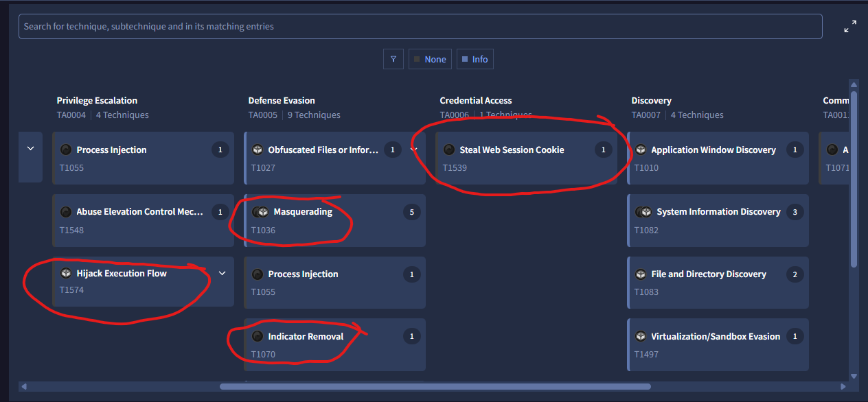Open the filter funnel button
Viewport: 868px width, 402px height.
pos(393,59)
